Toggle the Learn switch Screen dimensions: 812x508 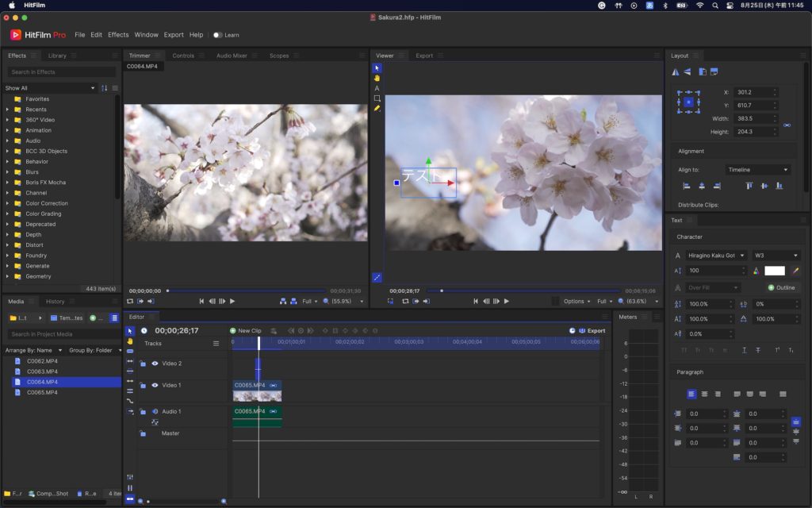[x=217, y=35]
